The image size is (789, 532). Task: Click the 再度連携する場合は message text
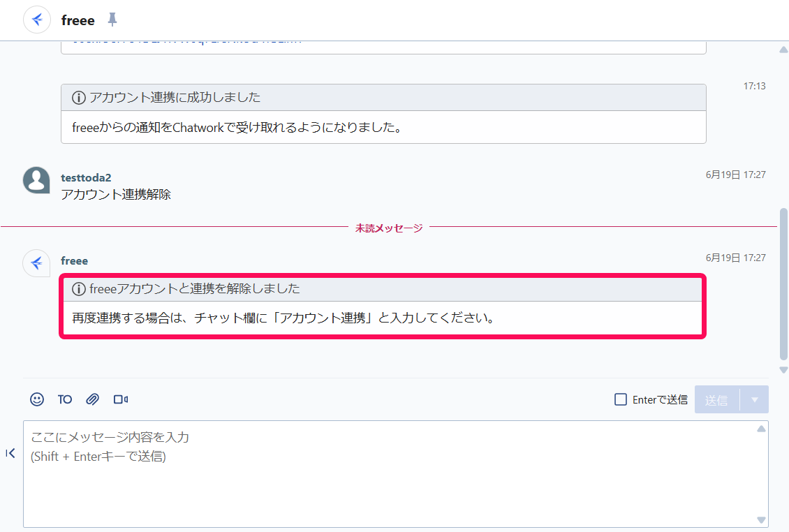[x=283, y=318]
